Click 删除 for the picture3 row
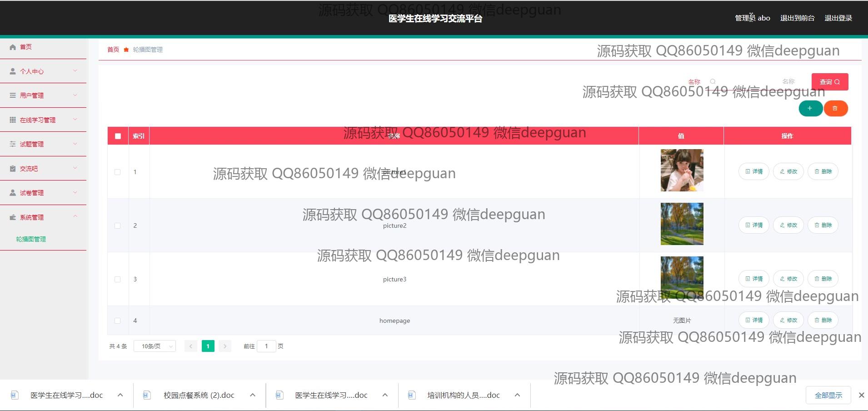The height and width of the screenshot is (411, 868). tap(823, 279)
